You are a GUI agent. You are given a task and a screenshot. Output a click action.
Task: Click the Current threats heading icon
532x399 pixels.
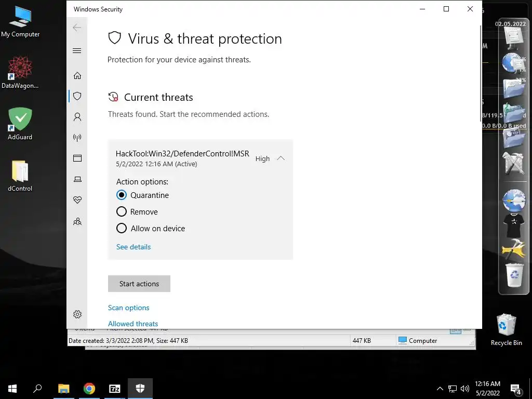coord(113,97)
